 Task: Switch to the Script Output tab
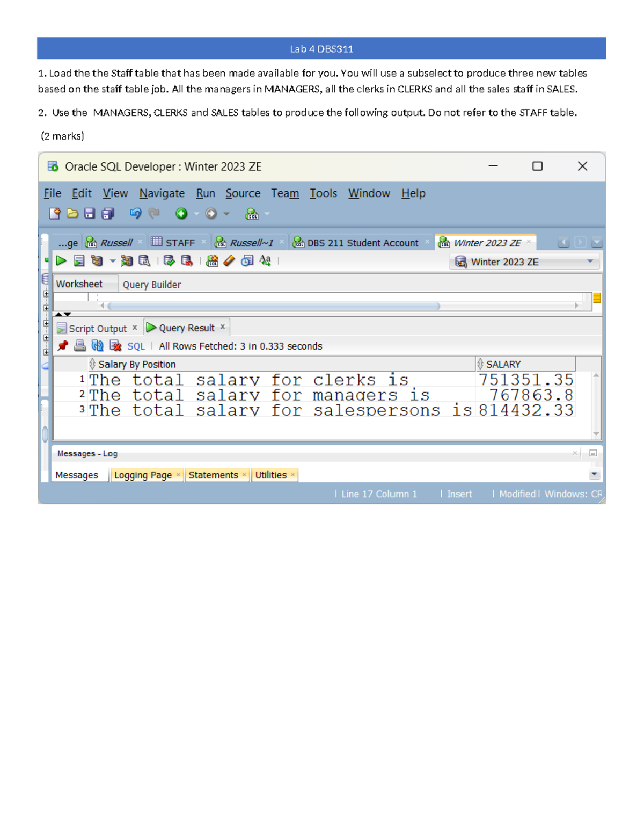coord(98,328)
